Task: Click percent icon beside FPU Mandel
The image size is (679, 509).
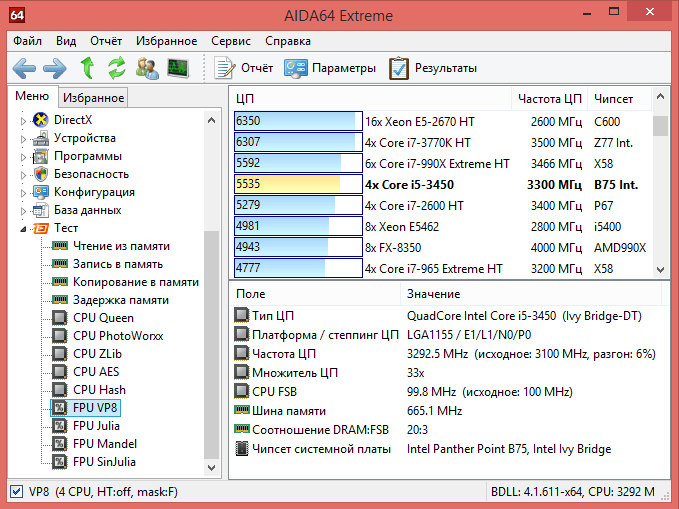Action: [x=60, y=444]
